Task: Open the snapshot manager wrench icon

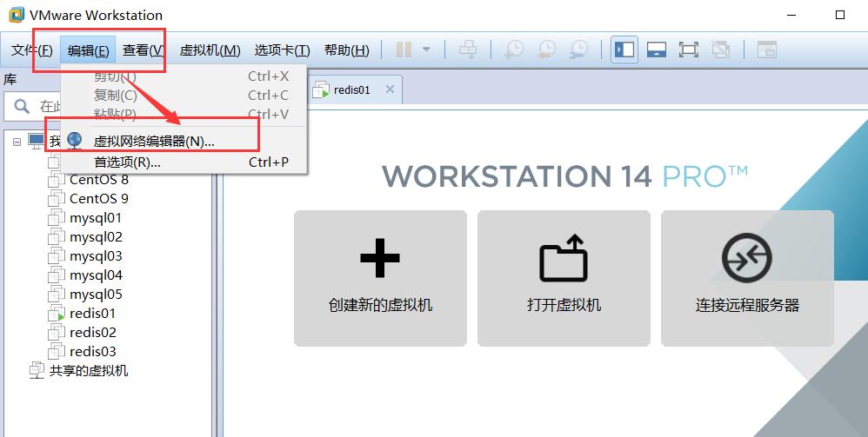Action: click(x=579, y=50)
